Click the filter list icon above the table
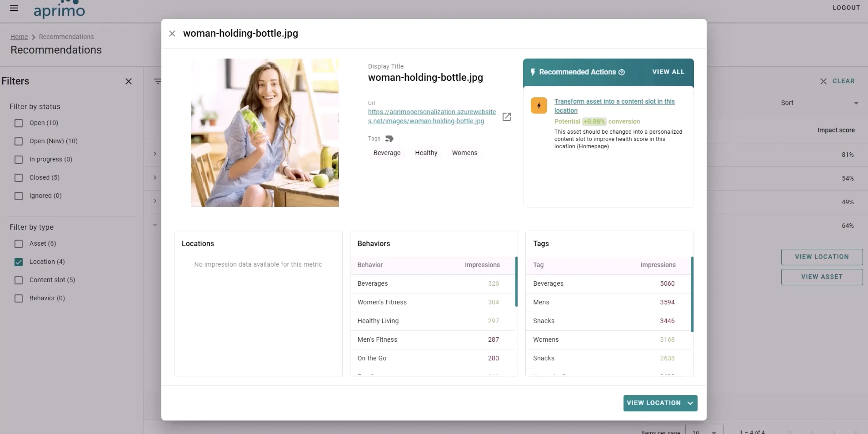Image resolution: width=868 pixels, height=434 pixels. (157, 81)
